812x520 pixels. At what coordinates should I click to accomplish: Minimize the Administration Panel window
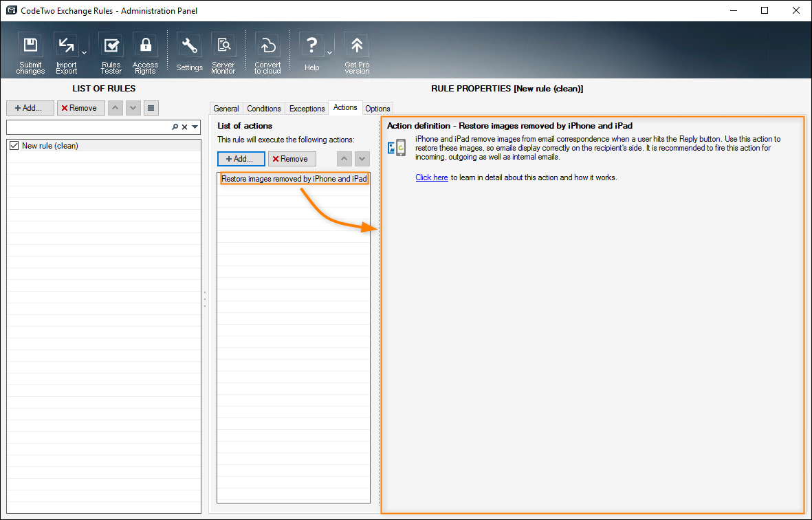click(733, 10)
